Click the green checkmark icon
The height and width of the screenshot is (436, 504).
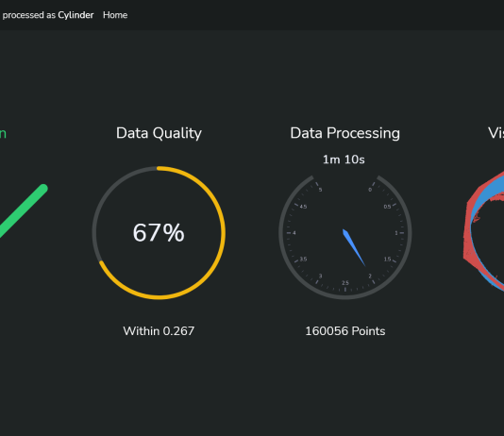23,211
